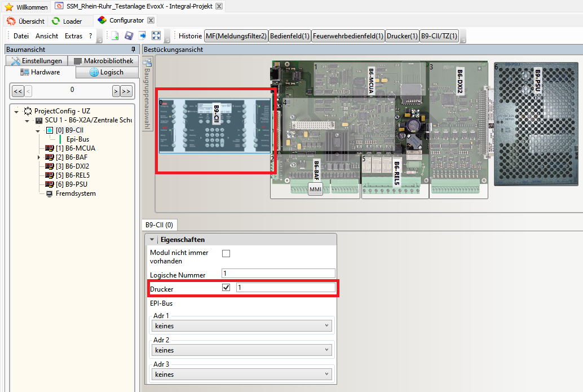Open the SSM_Rhein-Ruhr_Testanlage project tab
The height and width of the screenshot is (392, 583).
[x=138, y=6]
